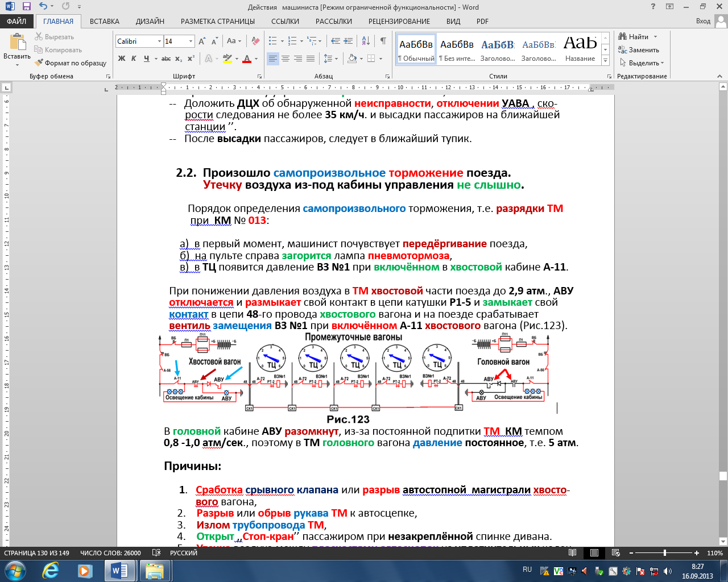Click the zoom slider handle in the status bar
Screen dimensions: 728x582
point(665,553)
